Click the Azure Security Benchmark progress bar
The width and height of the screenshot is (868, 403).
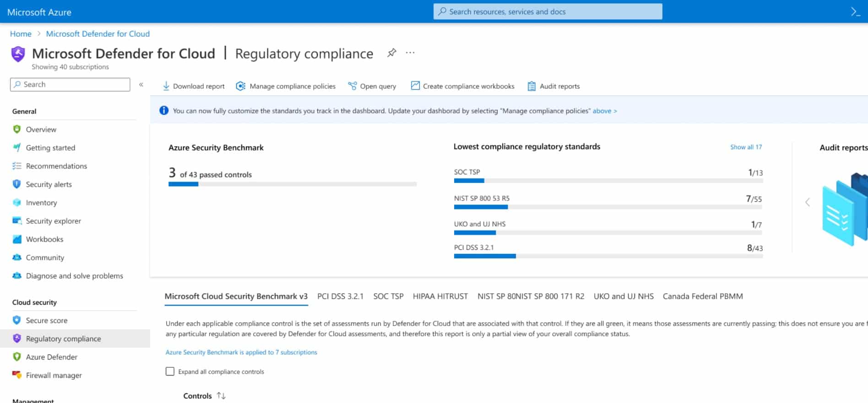(x=293, y=184)
